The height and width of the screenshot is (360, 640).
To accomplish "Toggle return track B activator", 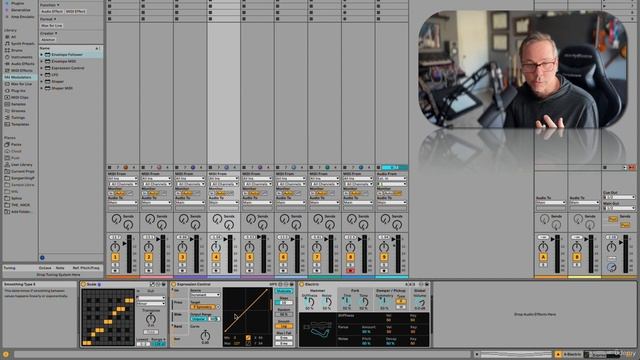I will click(x=577, y=257).
